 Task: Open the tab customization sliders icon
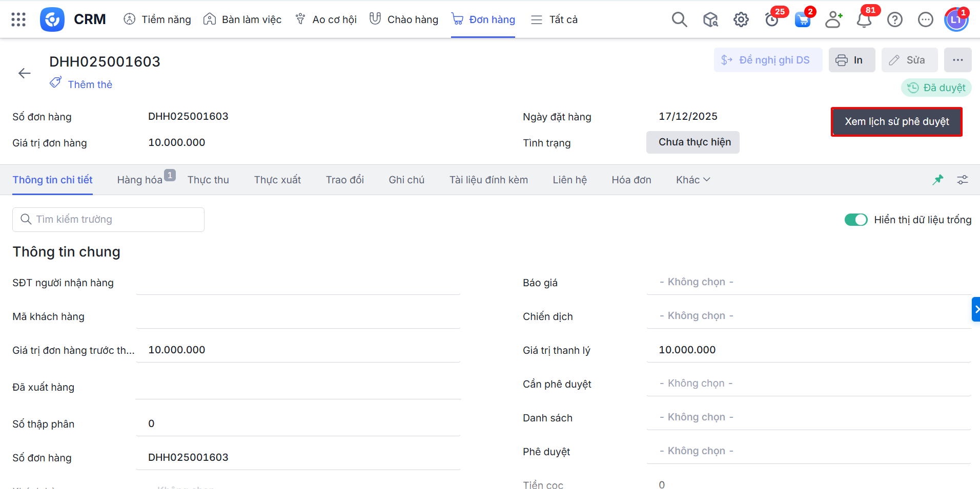click(x=962, y=180)
